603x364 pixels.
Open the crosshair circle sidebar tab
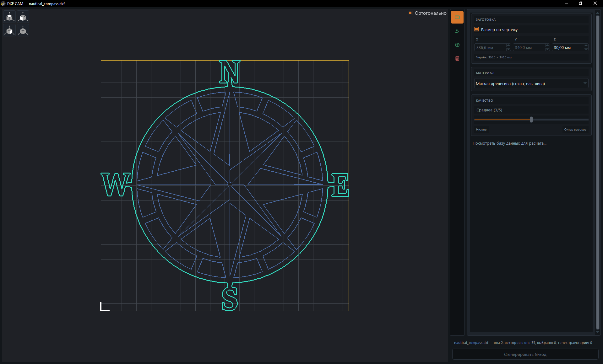click(x=457, y=45)
